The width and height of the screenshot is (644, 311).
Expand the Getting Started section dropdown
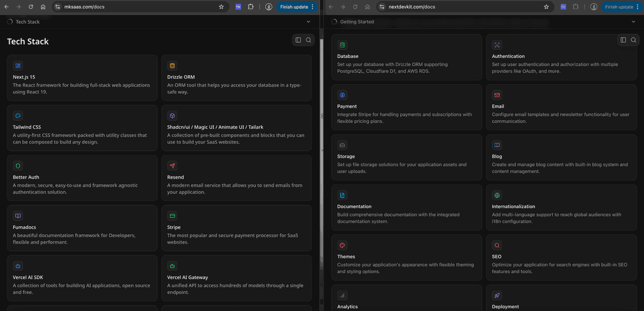(633, 22)
